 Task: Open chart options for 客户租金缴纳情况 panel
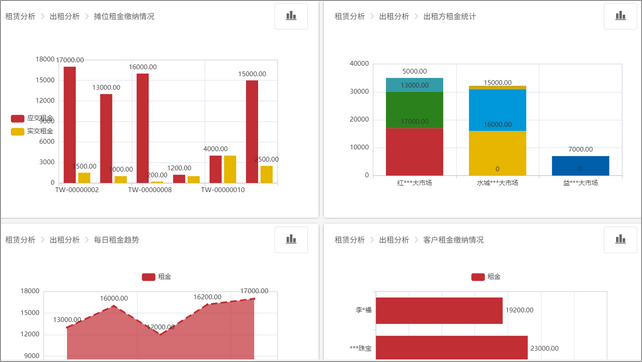point(620,240)
